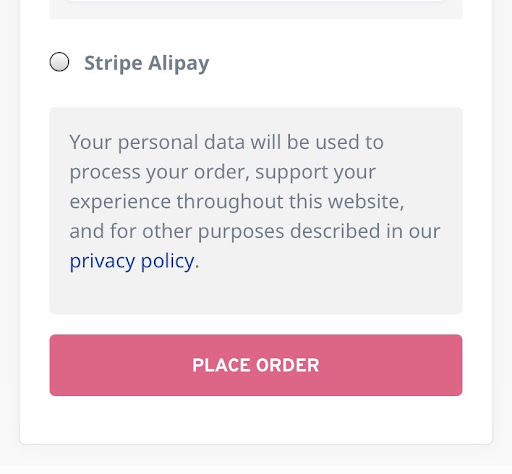Select the Stripe Alipay radio button
Viewport: 512px width, 474px height.
59,62
